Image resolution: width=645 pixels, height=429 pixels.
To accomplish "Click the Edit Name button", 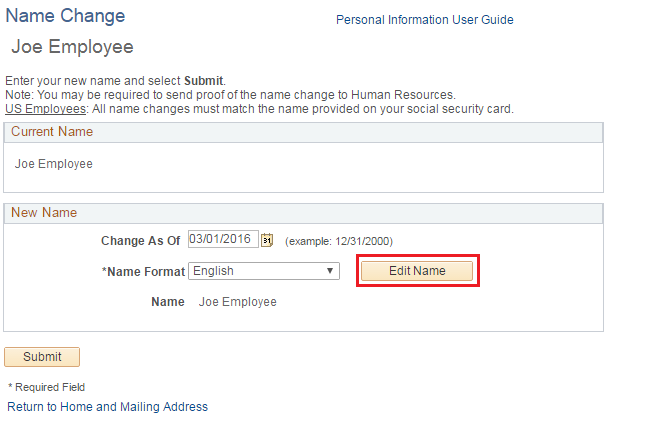I will (417, 271).
